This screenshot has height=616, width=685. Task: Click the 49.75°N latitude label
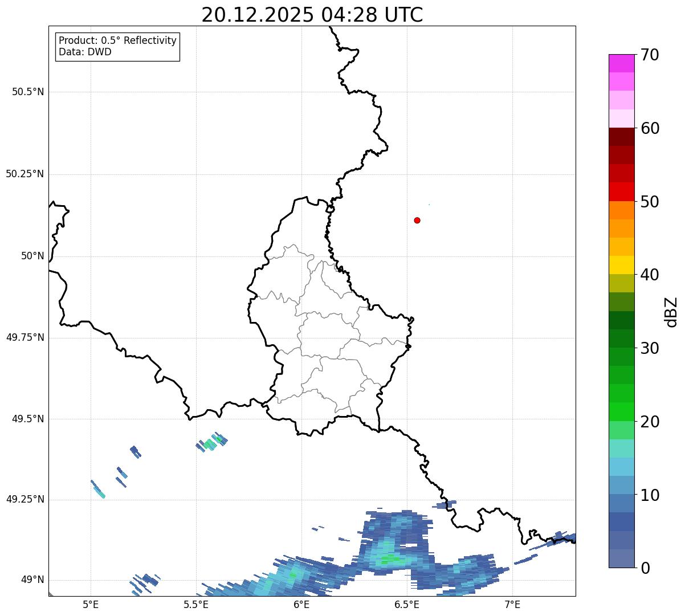[x=25, y=338]
